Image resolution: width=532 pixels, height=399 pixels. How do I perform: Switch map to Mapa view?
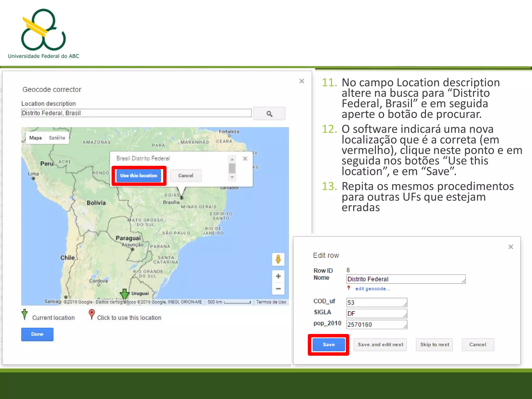pos(36,138)
